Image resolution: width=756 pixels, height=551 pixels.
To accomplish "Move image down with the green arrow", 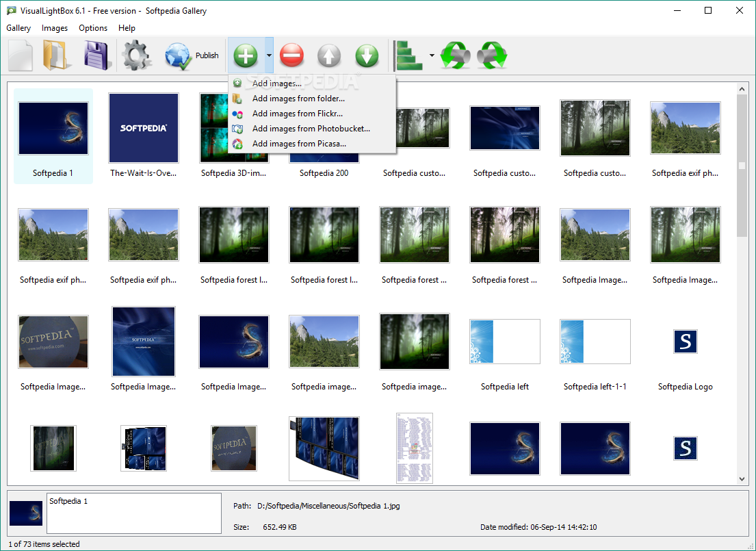I will pos(367,55).
